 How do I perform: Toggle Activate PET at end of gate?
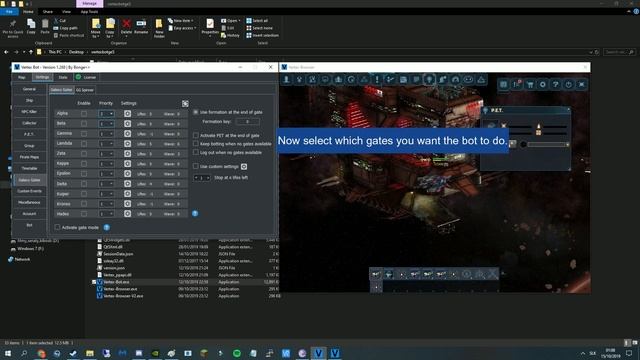(196, 135)
